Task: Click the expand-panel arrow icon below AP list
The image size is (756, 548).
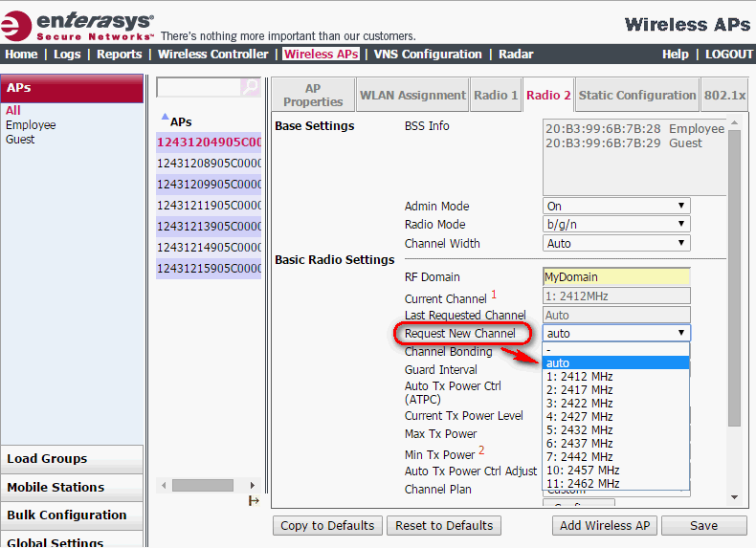Action: tap(254, 500)
